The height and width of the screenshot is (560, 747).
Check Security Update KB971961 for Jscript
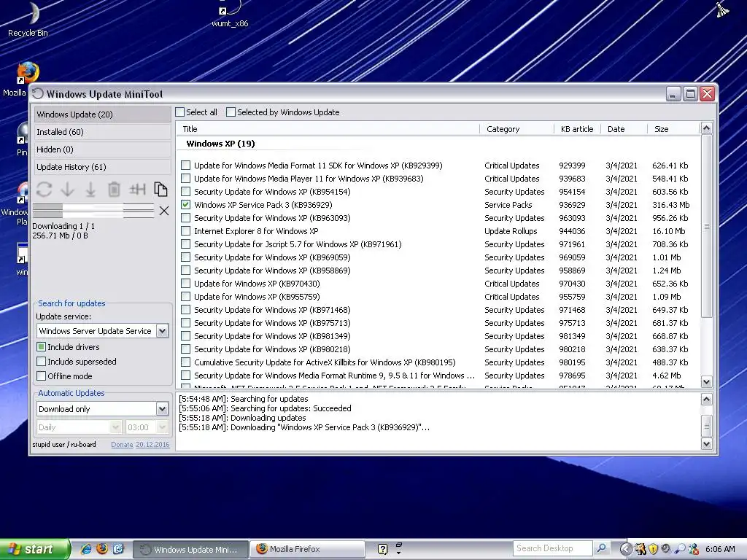pyautogui.click(x=186, y=244)
